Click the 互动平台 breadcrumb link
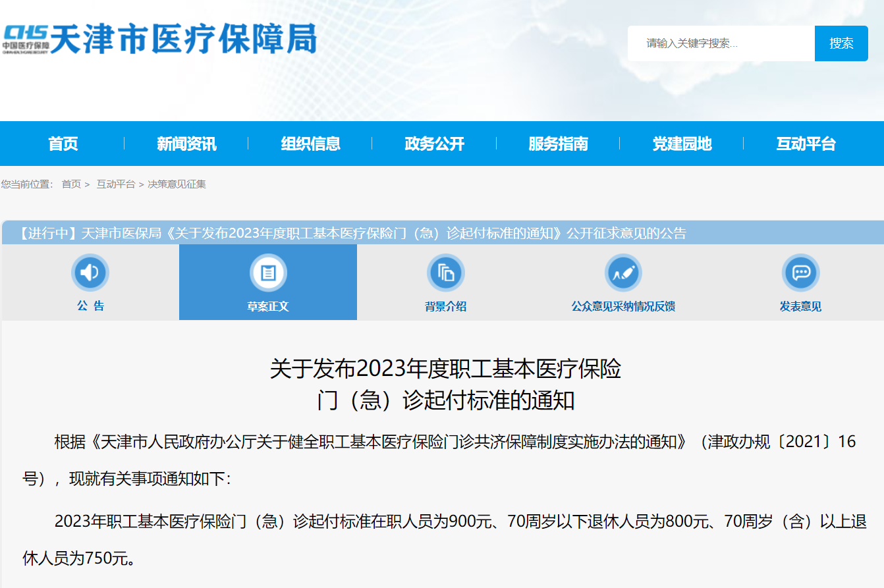 pyautogui.click(x=115, y=184)
